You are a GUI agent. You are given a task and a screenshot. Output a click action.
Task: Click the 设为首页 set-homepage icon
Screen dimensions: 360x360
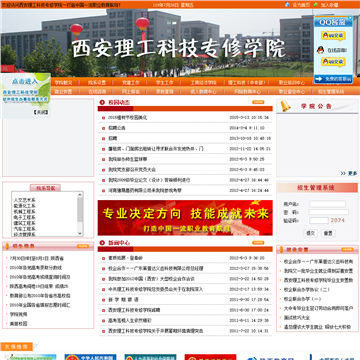(x=287, y=5)
